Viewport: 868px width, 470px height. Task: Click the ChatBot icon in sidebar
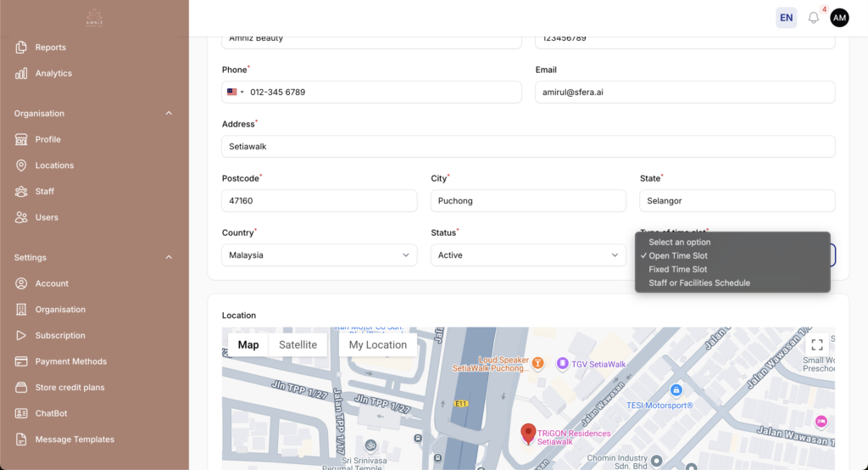[x=21, y=413]
